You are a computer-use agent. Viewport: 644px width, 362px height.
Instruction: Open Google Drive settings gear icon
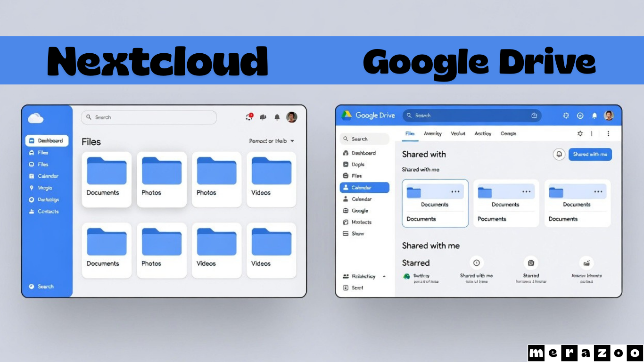(x=566, y=115)
